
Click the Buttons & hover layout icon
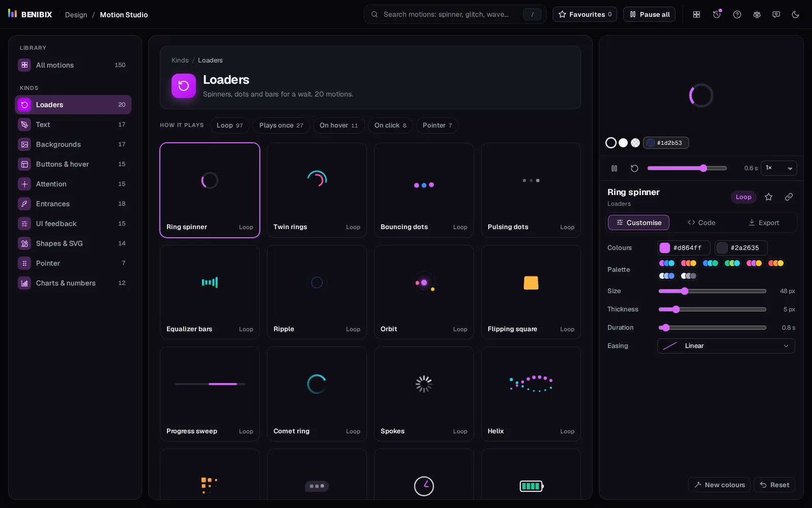[x=24, y=164]
